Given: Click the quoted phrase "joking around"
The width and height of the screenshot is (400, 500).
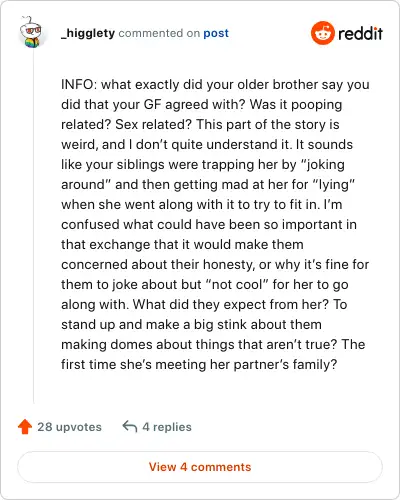Looking at the screenshot, I should click(203, 174).
